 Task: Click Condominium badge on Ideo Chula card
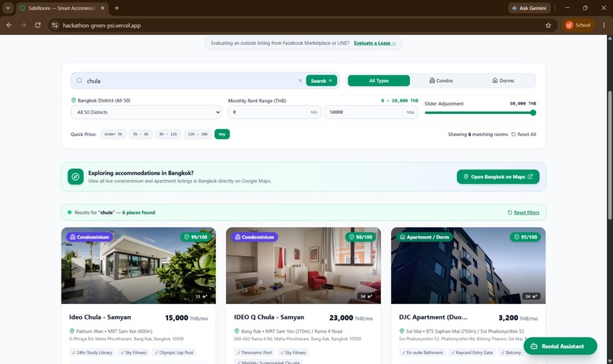[x=90, y=236]
